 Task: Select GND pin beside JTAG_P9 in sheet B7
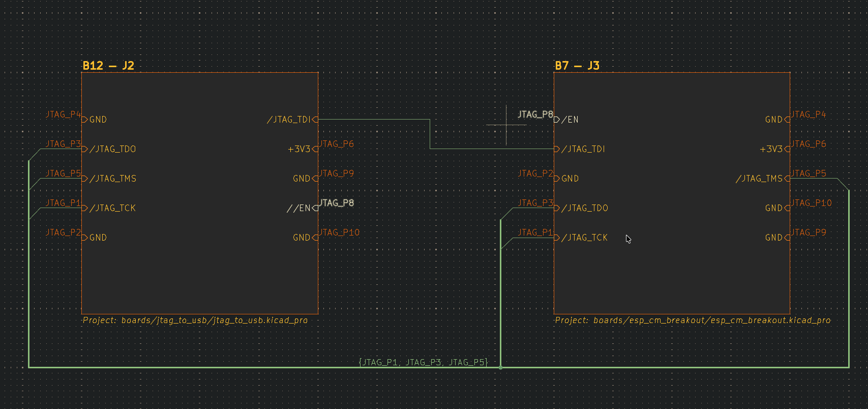click(x=777, y=238)
